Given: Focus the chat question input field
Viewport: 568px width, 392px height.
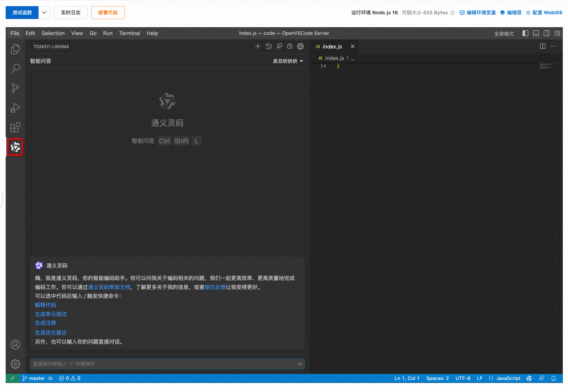Looking at the screenshot, I should pos(167,364).
